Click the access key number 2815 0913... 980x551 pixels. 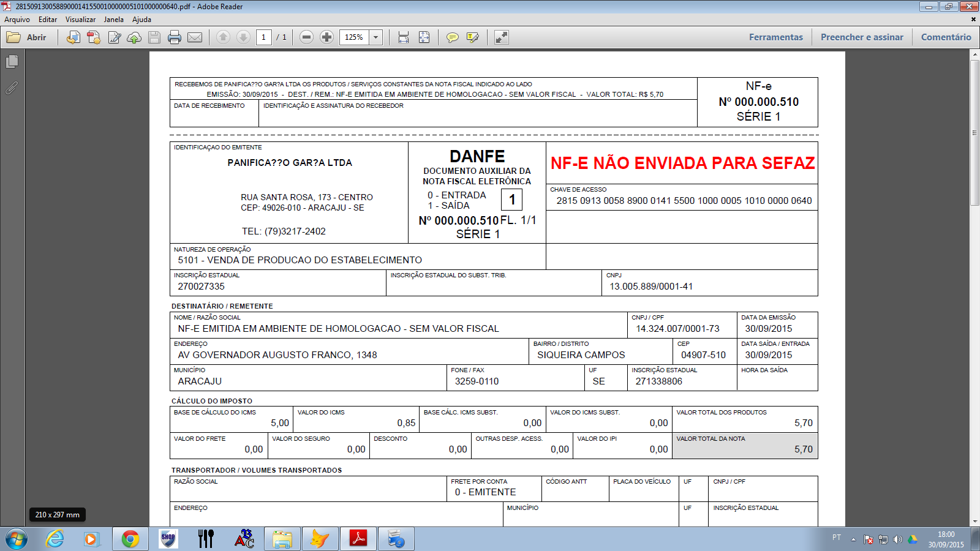coord(684,201)
